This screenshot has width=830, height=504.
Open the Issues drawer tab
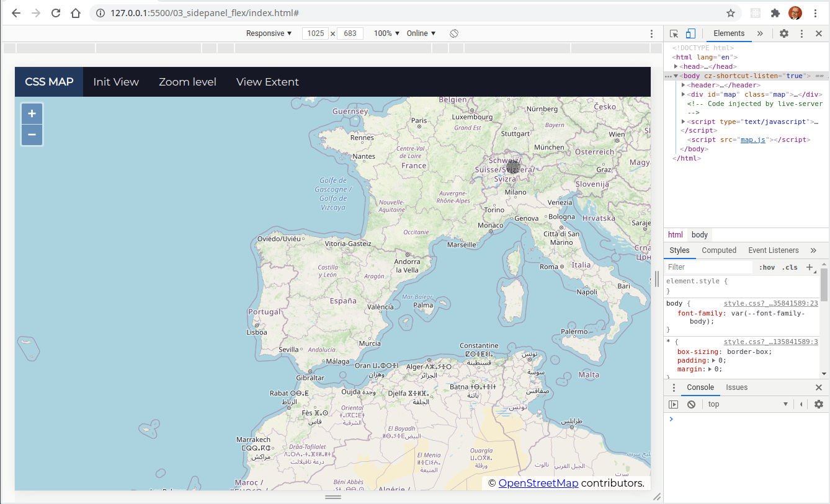click(x=737, y=387)
